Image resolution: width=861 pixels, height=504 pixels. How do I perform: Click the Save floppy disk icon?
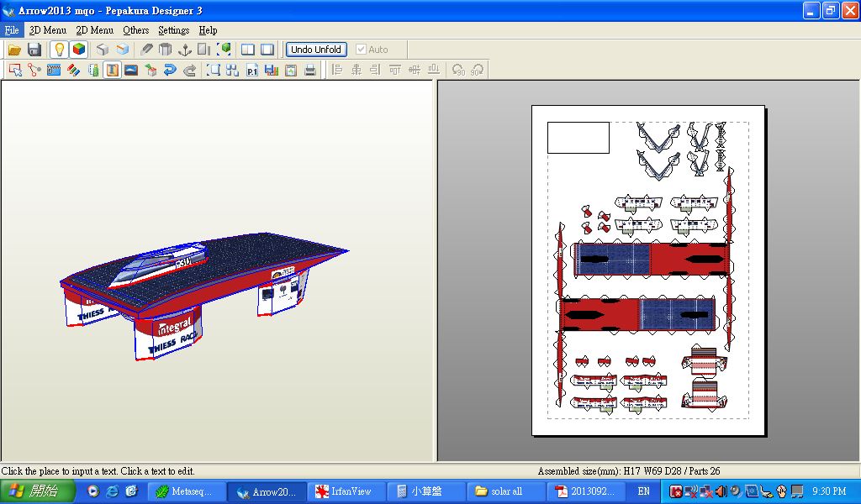coord(34,50)
